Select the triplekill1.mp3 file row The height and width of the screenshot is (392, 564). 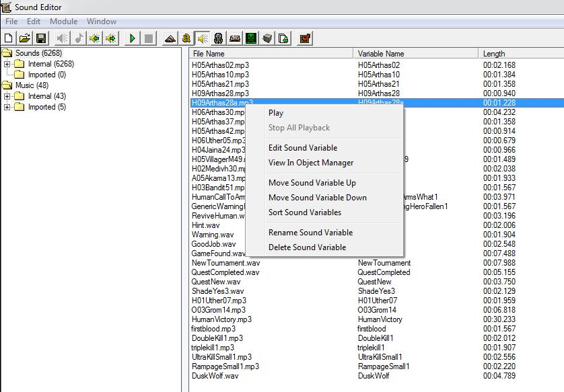pyautogui.click(x=377, y=348)
